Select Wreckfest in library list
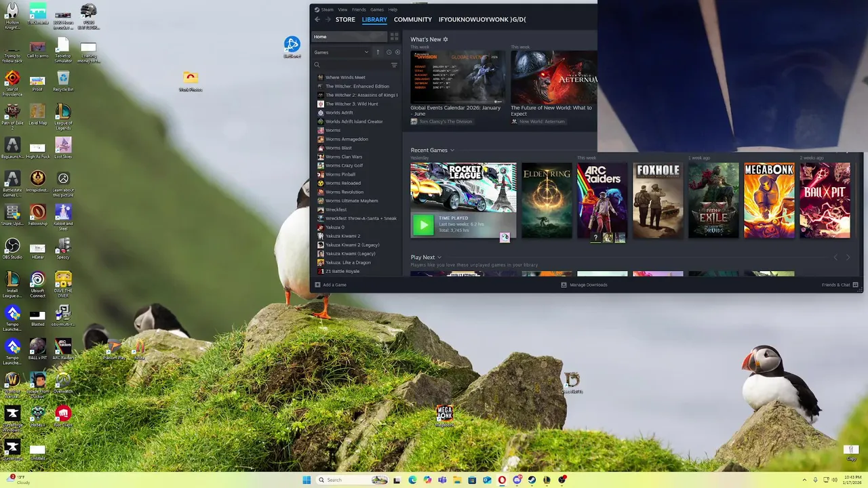The image size is (868, 488). [336, 209]
